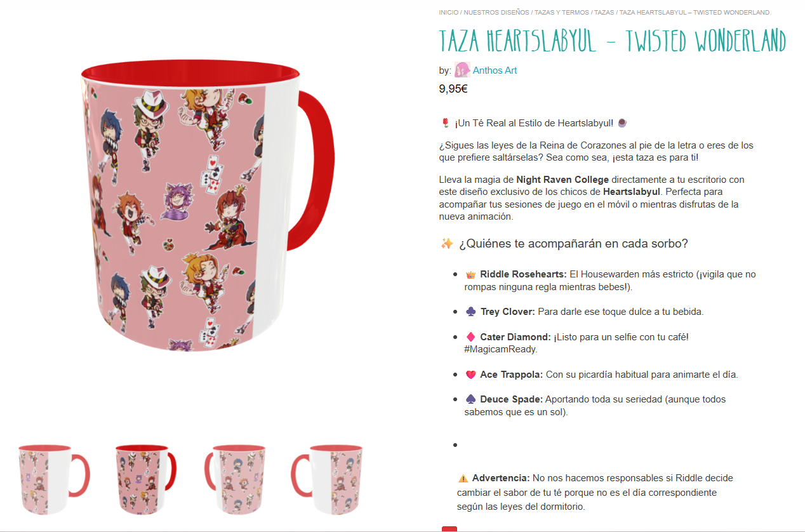Click the rose emoji before Un Té Real

point(445,123)
